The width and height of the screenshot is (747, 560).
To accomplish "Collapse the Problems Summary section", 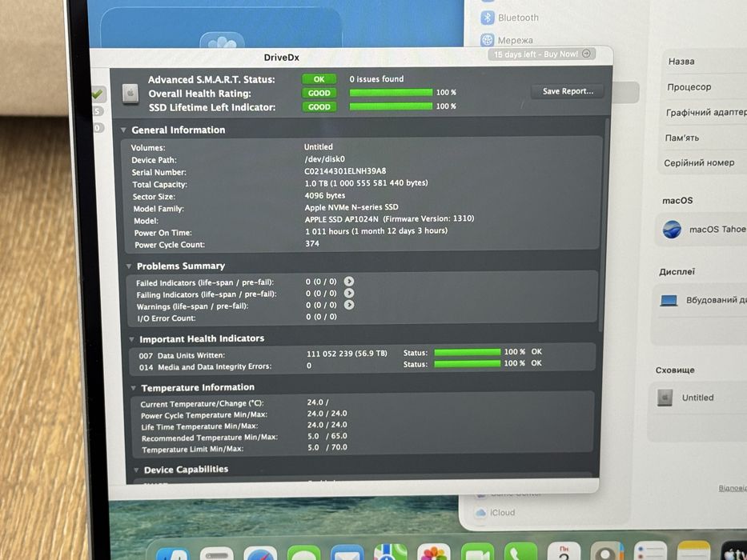I will [x=129, y=266].
